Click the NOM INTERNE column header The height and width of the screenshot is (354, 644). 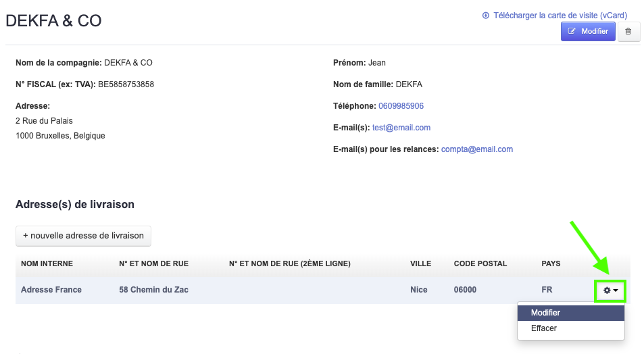pyautogui.click(x=47, y=263)
